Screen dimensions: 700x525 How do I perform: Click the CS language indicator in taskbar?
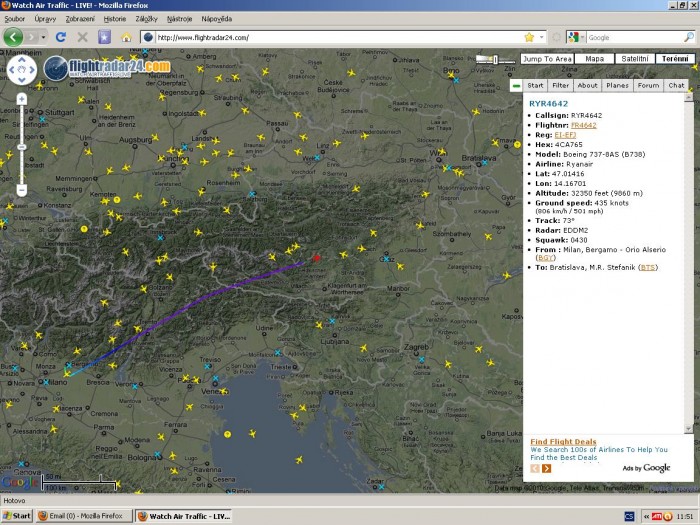tap(629, 517)
